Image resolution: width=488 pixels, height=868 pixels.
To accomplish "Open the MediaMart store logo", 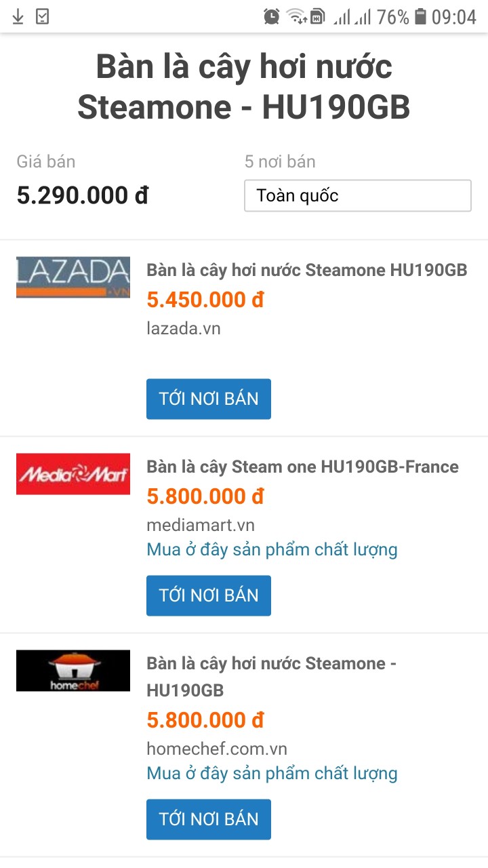I will click(x=73, y=474).
